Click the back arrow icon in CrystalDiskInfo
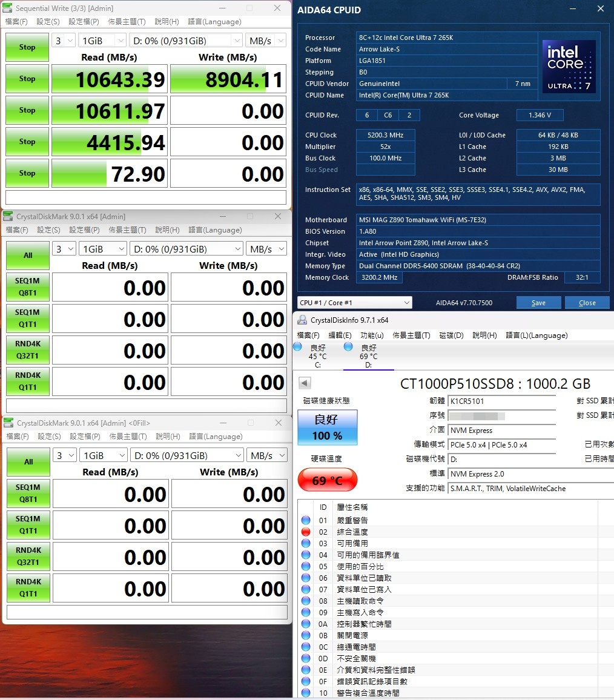Viewport: 614px width, 700px height. click(305, 383)
